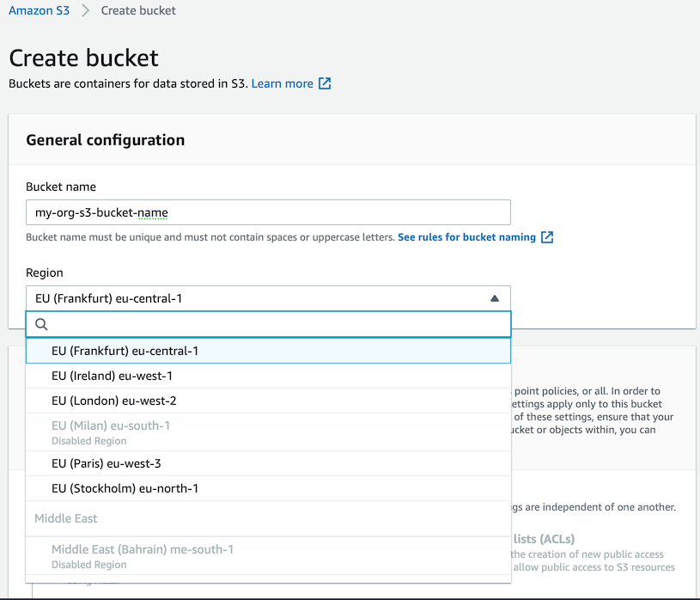This screenshot has height=600, width=700.
Task: Select EU (Frankfurt) eu-central-1 option
Action: [125, 351]
